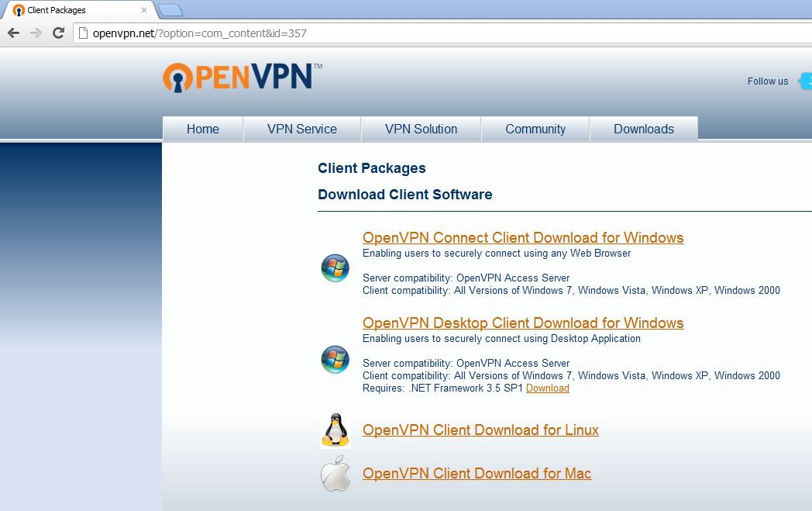
Task: Go to the Home menu
Action: [203, 129]
